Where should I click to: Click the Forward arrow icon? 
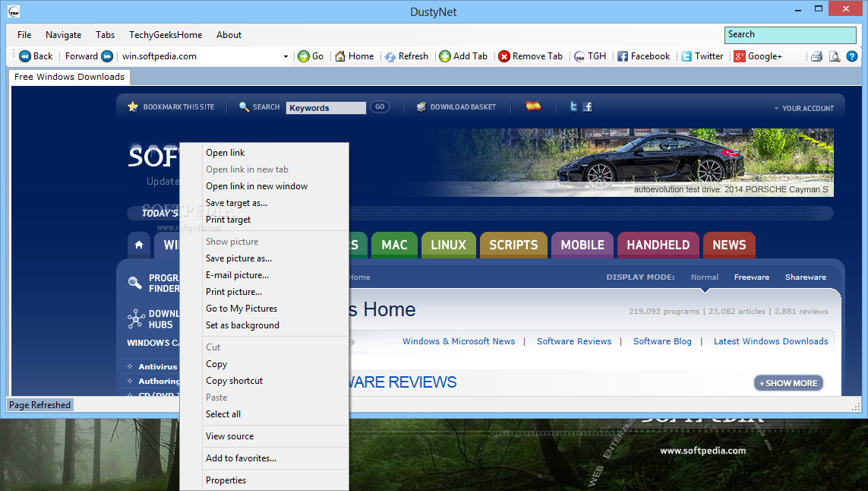point(107,56)
